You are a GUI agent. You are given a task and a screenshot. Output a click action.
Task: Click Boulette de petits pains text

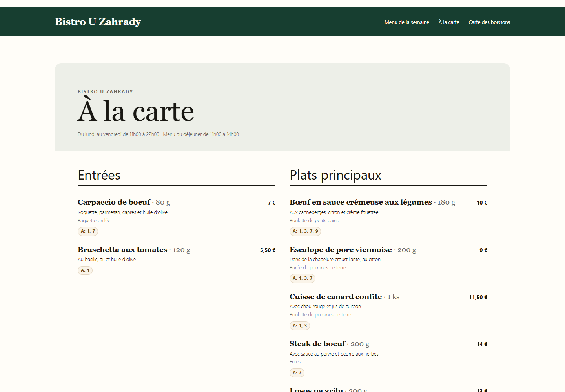coord(314,220)
